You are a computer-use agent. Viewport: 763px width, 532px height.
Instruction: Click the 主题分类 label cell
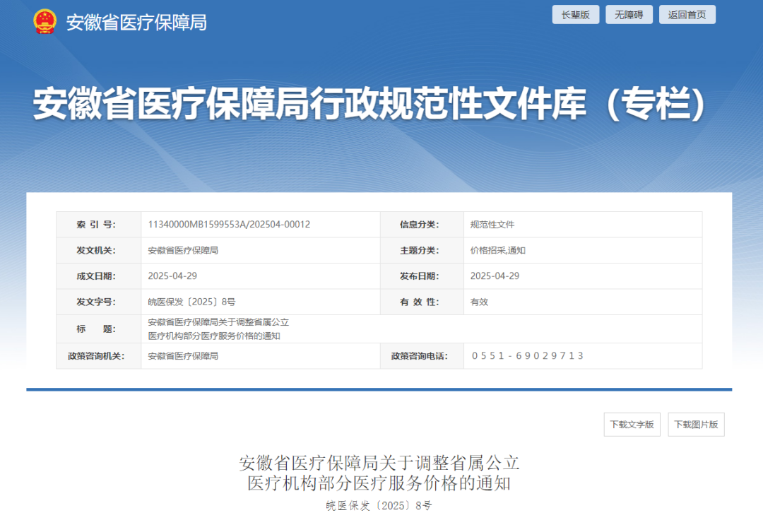click(x=422, y=250)
